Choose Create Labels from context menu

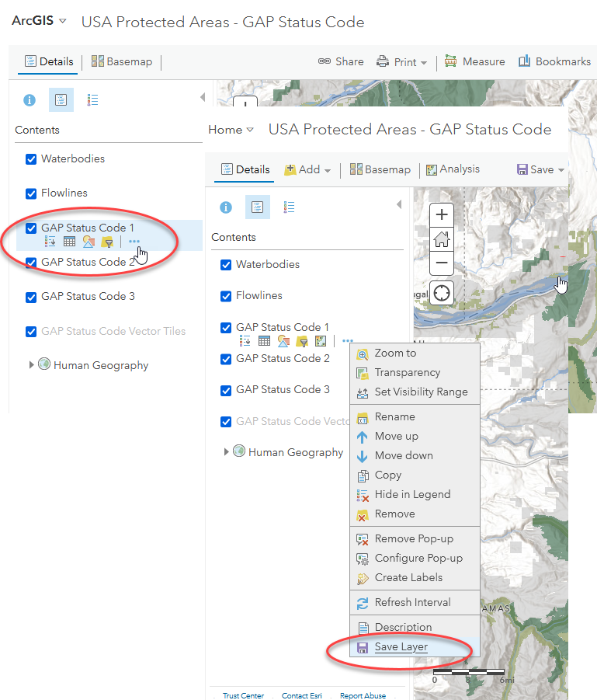pos(415,578)
